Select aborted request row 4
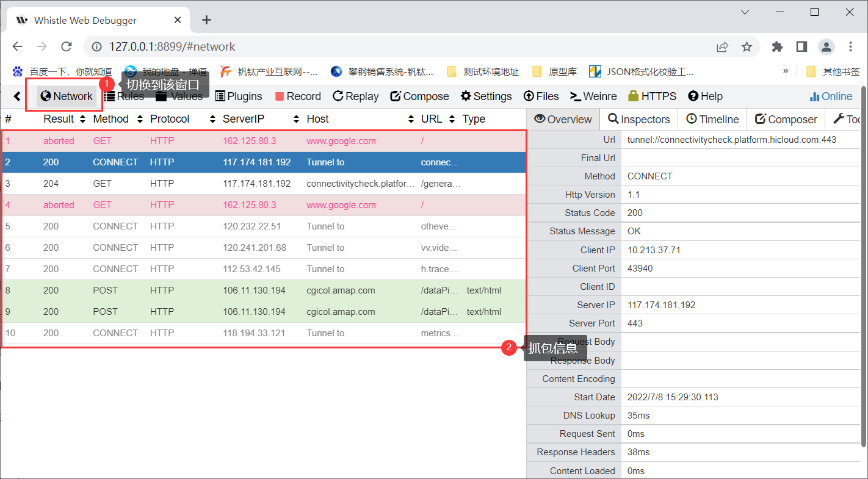Screen dimensions: 868x479 tap(264, 205)
